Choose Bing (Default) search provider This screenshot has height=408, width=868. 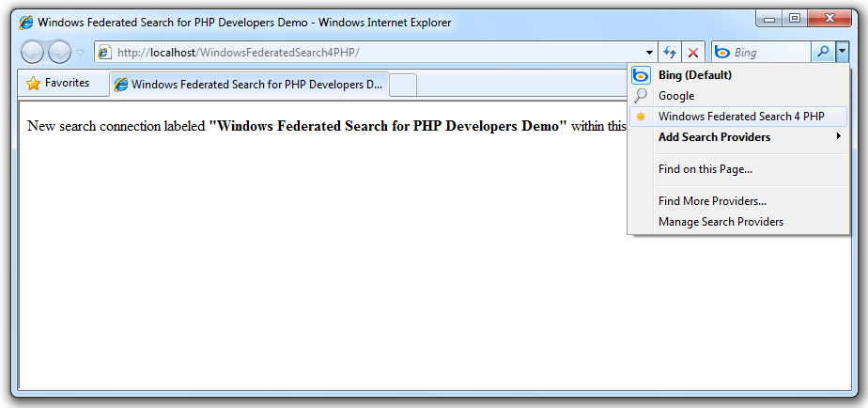click(738, 75)
